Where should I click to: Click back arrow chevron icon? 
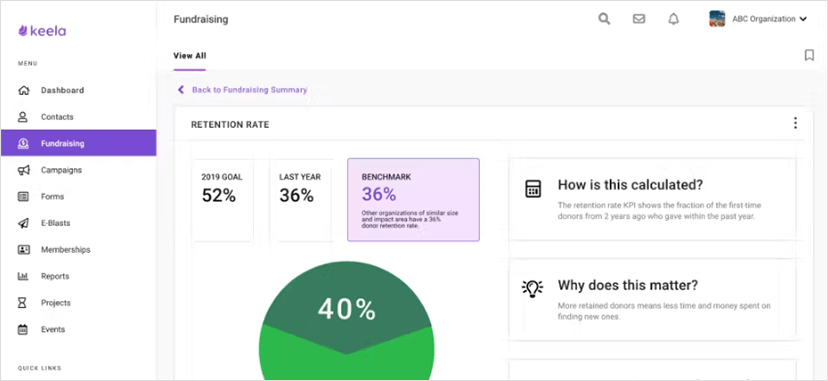tap(181, 90)
